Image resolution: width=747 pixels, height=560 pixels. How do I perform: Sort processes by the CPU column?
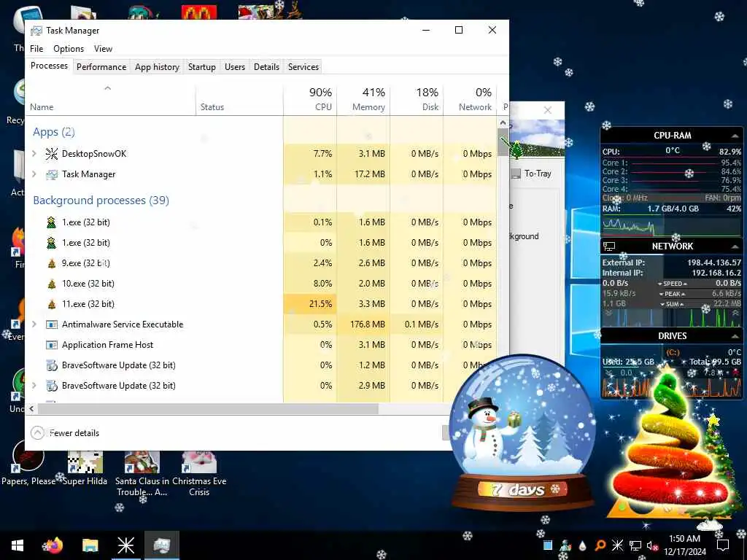click(310, 99)
